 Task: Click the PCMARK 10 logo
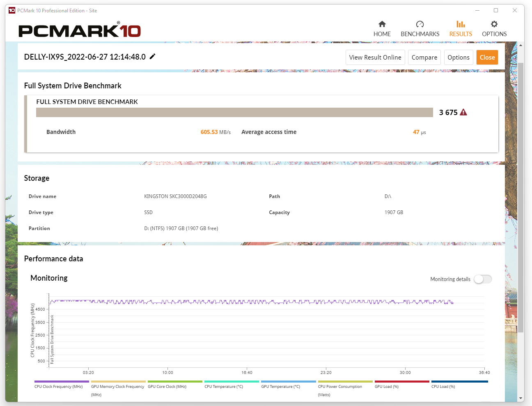coord(80,30)
